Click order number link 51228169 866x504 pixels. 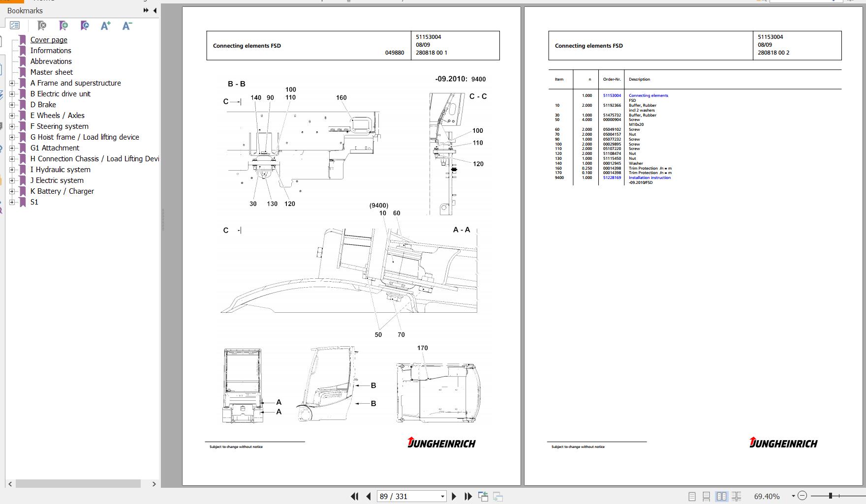(612, 178)
